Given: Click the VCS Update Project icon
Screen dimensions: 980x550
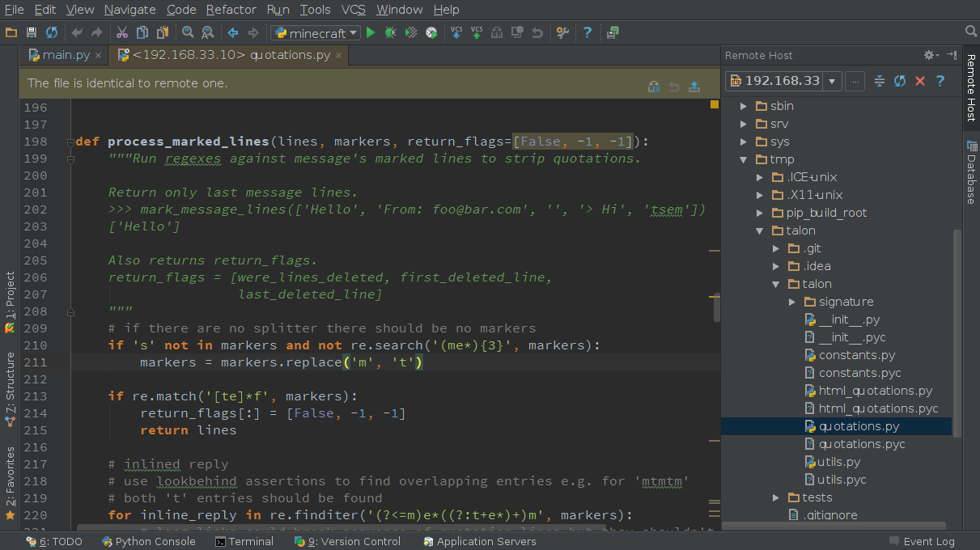Looking at the screenshot, I should coord(456,33).
